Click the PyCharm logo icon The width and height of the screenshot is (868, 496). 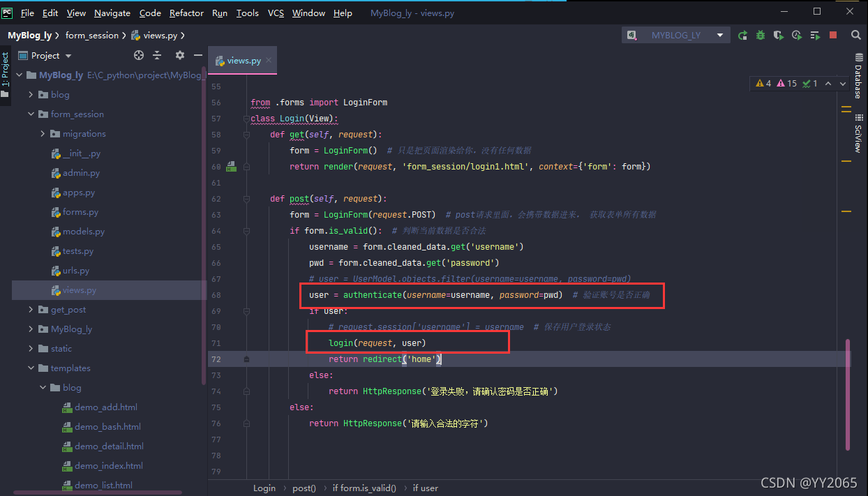coord(7,12)
